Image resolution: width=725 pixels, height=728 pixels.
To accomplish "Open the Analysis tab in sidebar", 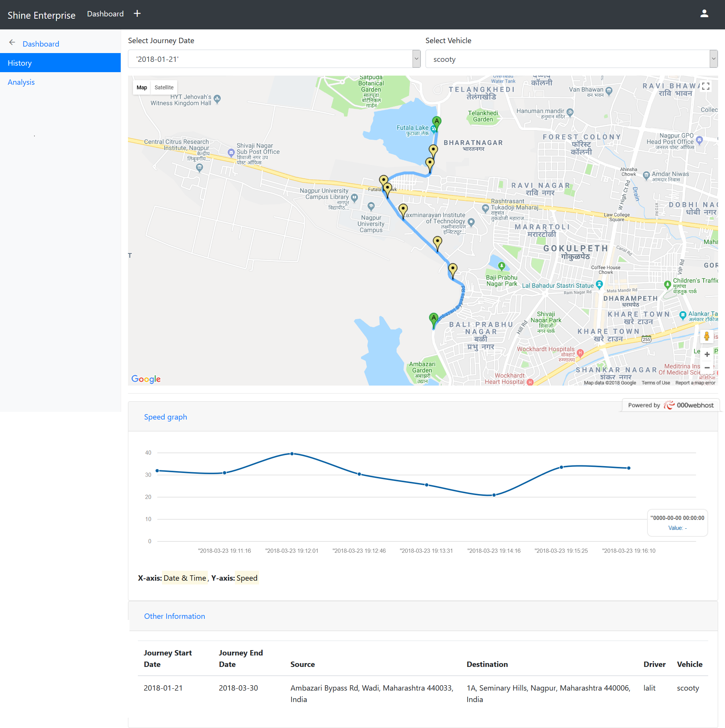I will (x=21, y=82).
